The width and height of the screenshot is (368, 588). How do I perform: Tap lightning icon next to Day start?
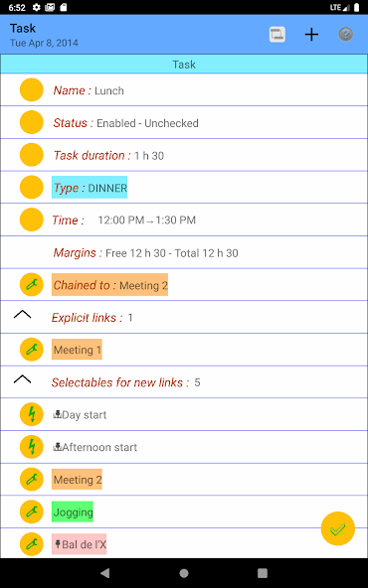pyautogui.click(x=32, y=414)
